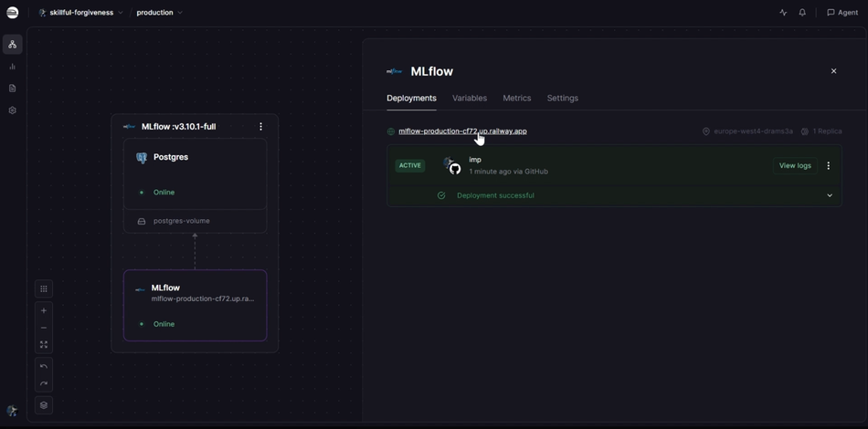Open the Architecture canvas sidebar icon
Screen dimensions: 868x429
12,44
